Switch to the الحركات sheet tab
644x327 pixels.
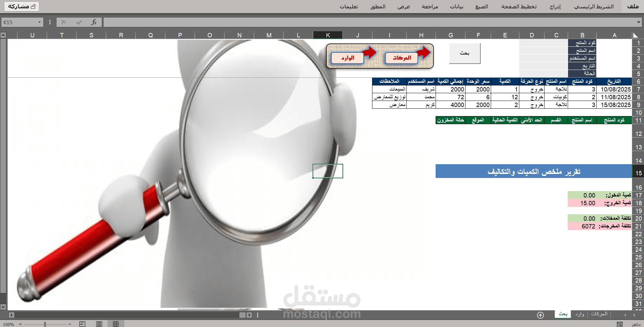point(599,314)
